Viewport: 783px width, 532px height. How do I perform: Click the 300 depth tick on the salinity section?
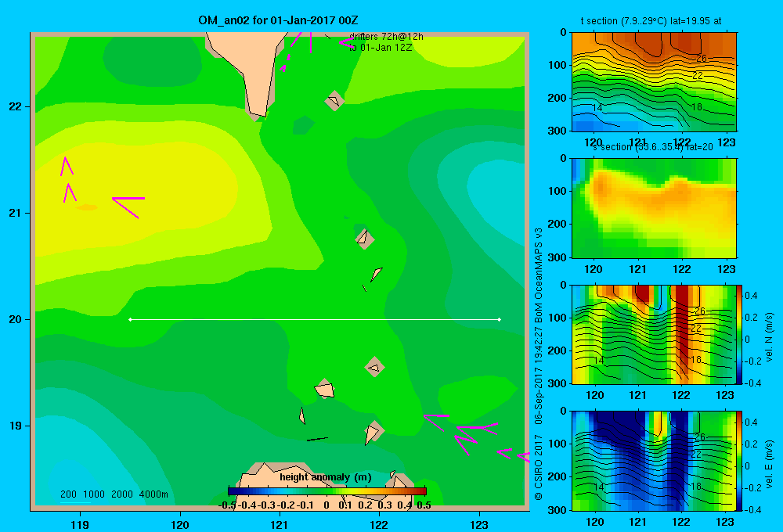tap(557, 257)
